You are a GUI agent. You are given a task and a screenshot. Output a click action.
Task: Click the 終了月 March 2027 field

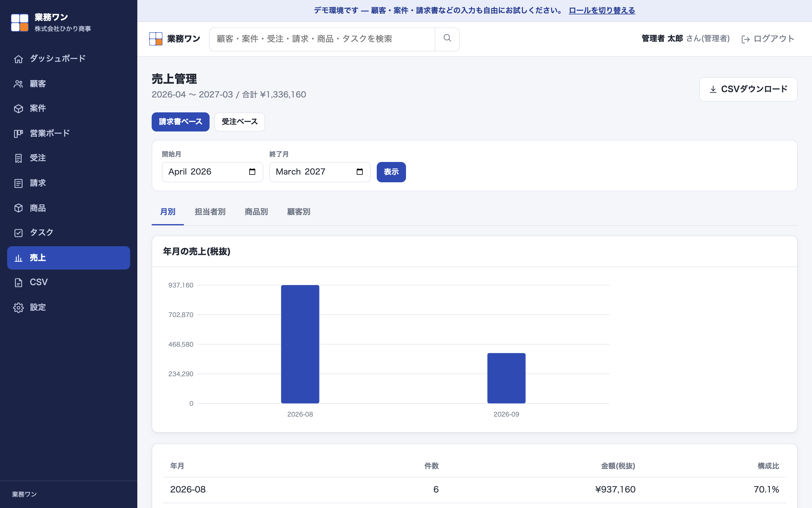(320, 172)
